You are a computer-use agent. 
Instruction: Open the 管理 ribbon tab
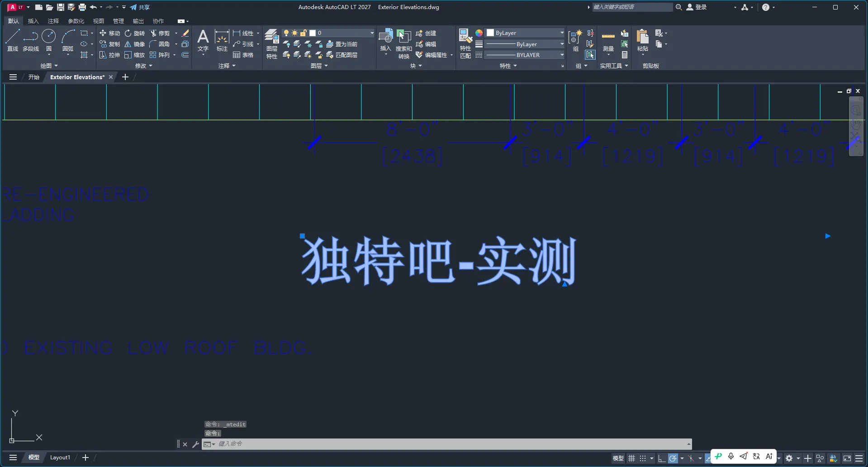[119, 21]
